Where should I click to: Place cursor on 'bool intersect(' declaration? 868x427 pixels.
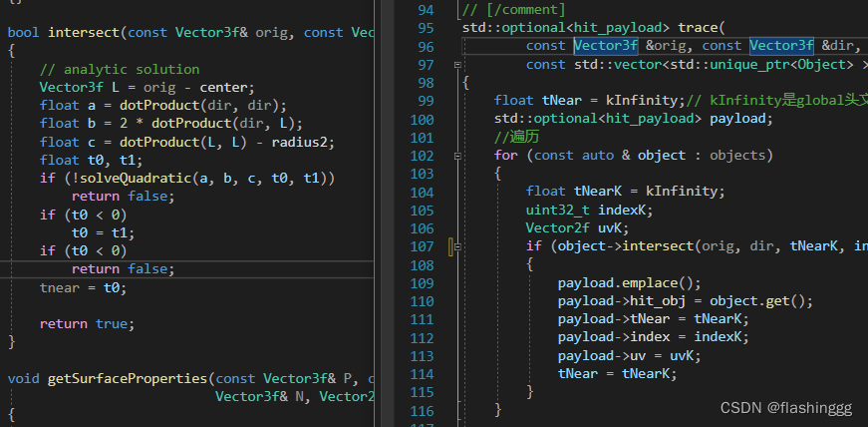click(68, 33)
